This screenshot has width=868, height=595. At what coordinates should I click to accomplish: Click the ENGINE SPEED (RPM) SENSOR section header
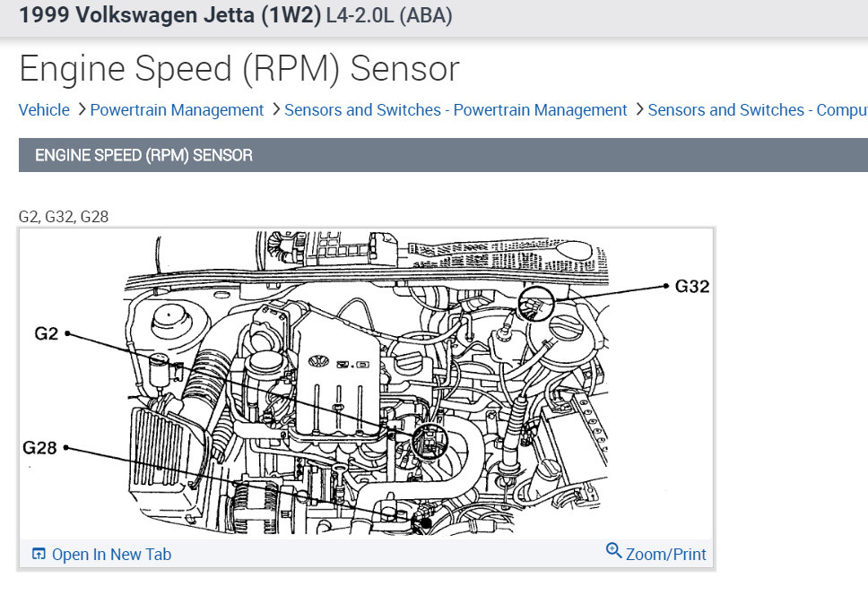(443, 155)
